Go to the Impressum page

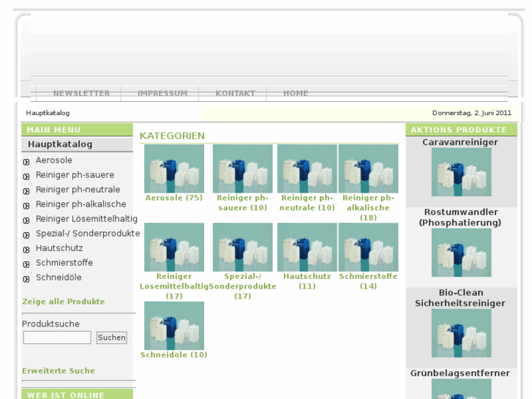[x=162, y=94]
